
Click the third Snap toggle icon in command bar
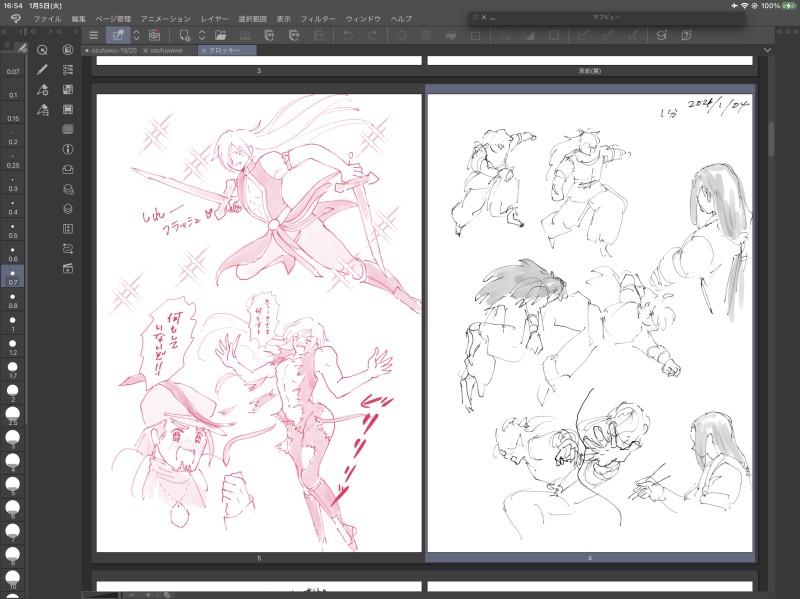633,35
